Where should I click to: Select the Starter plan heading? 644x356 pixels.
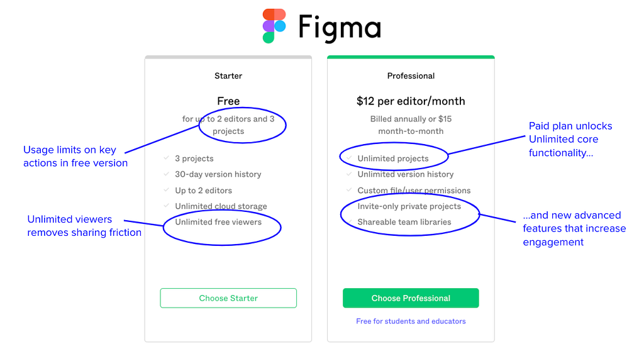tap(228, 76)
